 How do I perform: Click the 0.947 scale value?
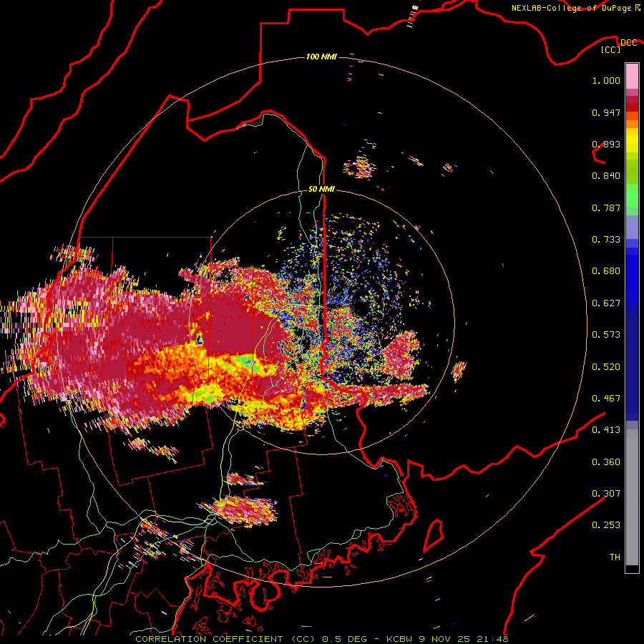click(x=606, y=112)
